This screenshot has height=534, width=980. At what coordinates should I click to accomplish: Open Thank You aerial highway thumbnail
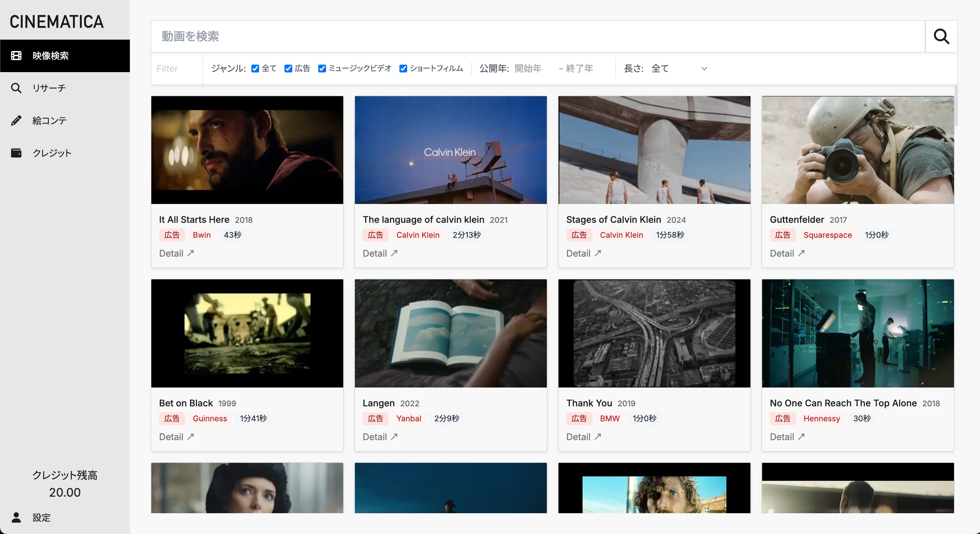pos(654,333)
